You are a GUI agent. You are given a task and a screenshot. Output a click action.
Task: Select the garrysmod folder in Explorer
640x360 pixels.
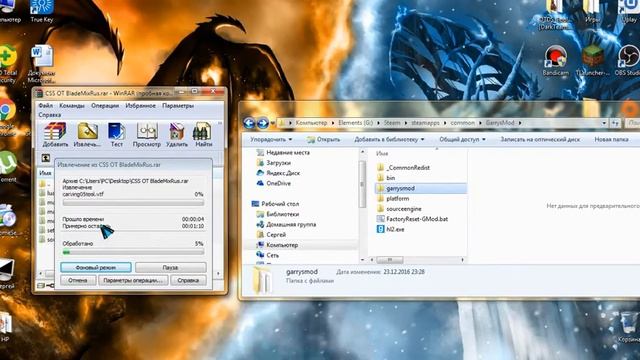(x=420, y=188)
